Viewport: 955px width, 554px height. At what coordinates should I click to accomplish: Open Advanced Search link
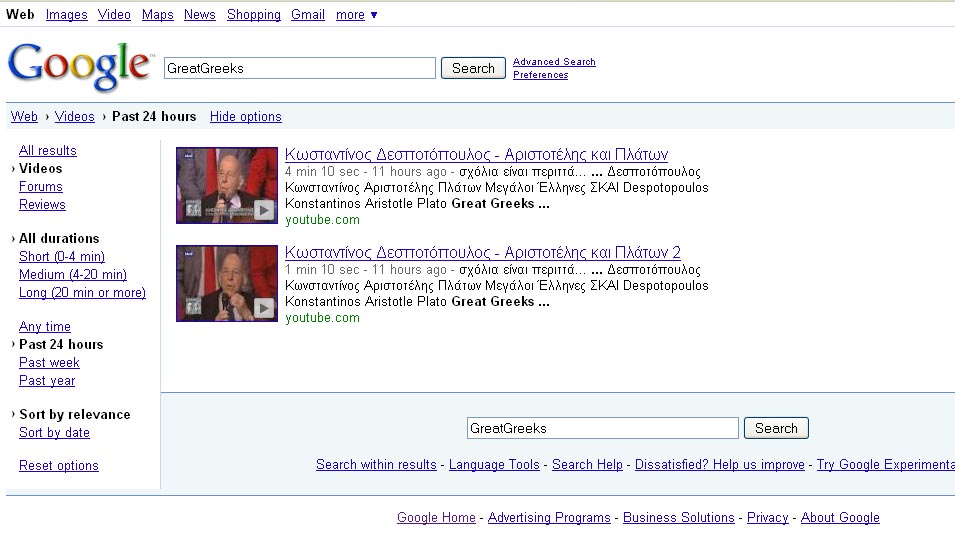(x=554, y=62)
